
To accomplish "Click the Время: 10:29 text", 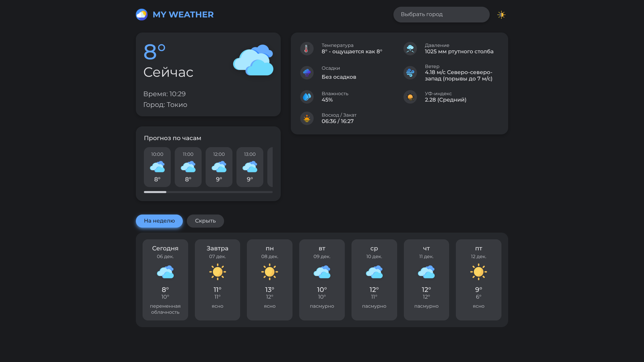I will point(164,94).
